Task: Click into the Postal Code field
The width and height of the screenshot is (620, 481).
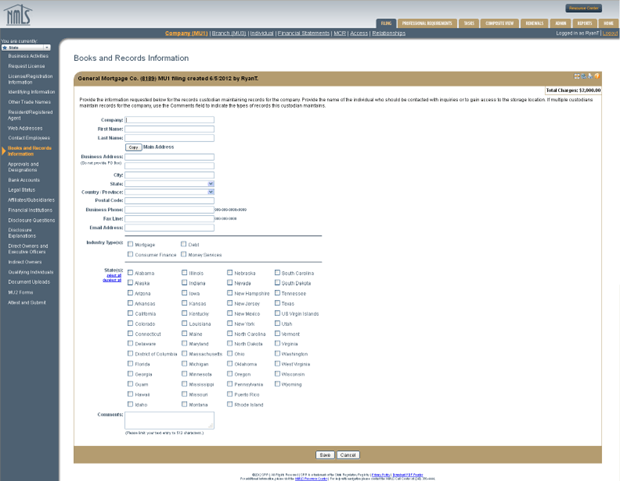Action: pyautogui.click(x=170, y=201)
